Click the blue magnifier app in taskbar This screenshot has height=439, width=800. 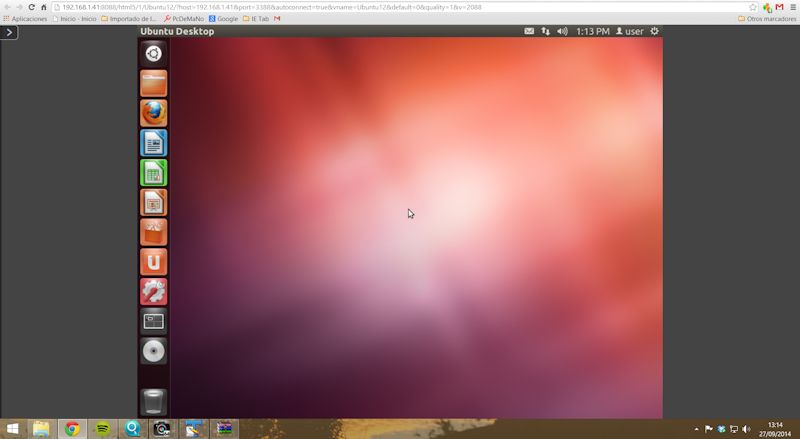click(x=133, y=429)
